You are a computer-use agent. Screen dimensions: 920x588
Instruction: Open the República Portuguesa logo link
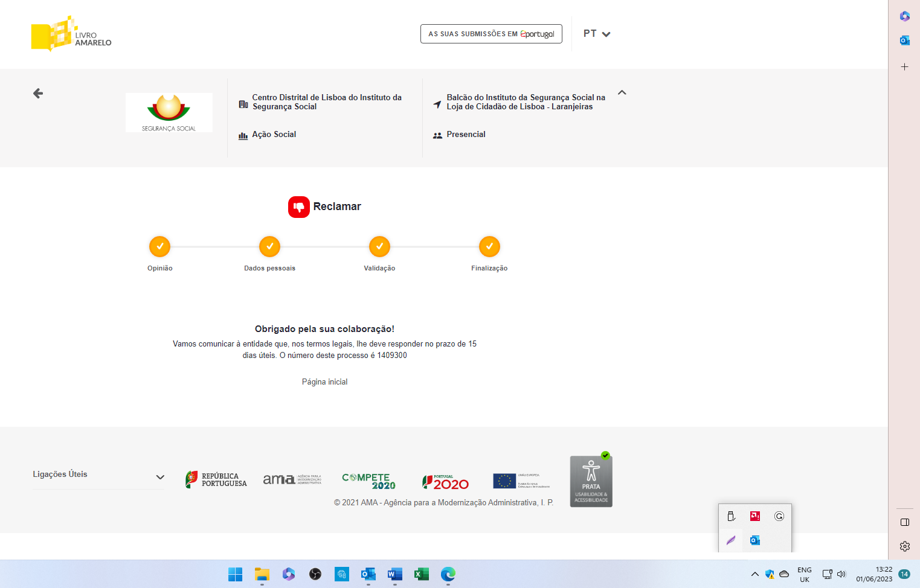[x=216, y=480]
